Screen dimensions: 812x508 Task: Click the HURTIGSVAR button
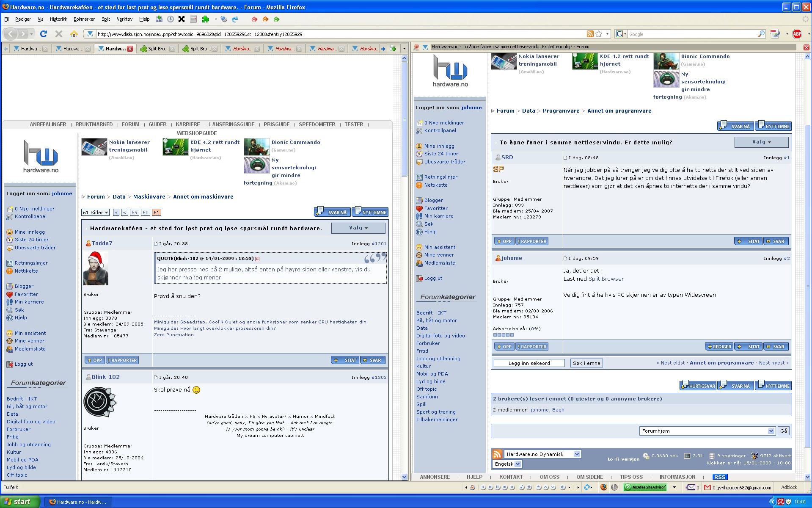698,385
